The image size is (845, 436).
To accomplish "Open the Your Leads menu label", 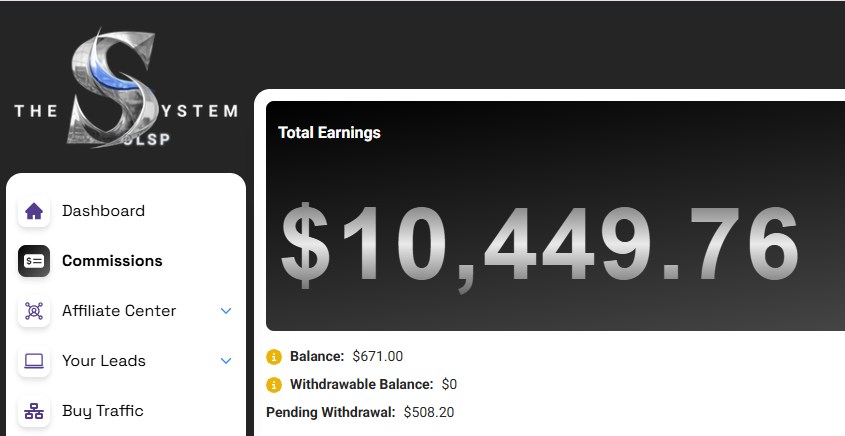I will coord(104,361).
